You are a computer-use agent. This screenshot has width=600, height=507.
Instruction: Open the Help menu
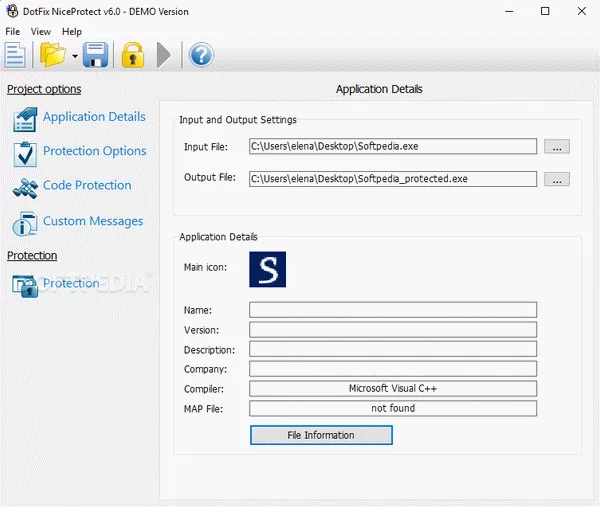(x=72, y=32)
